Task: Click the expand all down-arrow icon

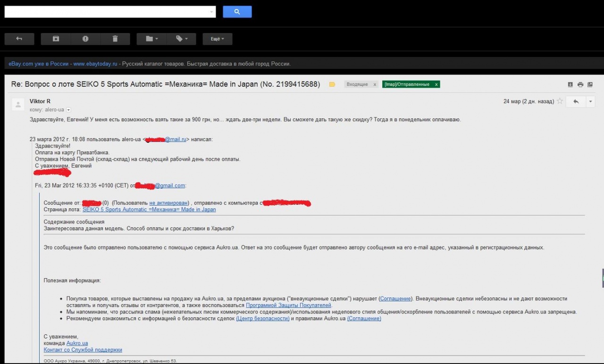Action: click(x=570, y=84)
